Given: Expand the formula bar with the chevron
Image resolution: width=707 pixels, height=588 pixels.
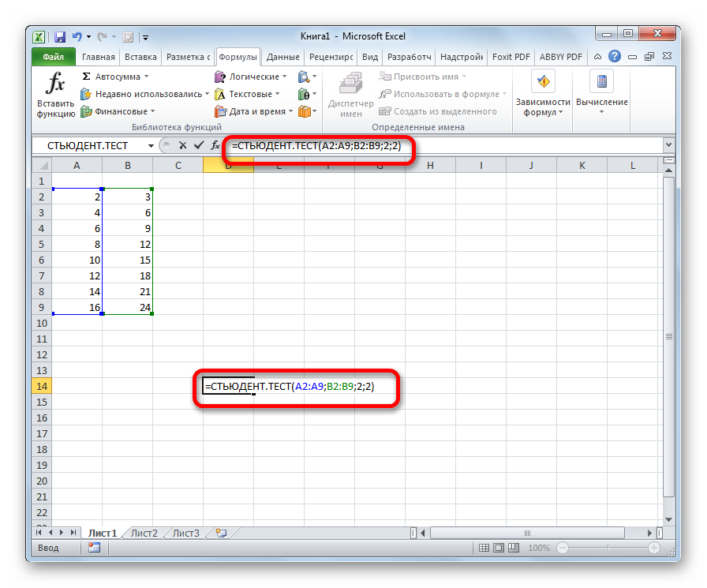Looking at the screenshot, I should pyautogui.click(x=668, y=145).
